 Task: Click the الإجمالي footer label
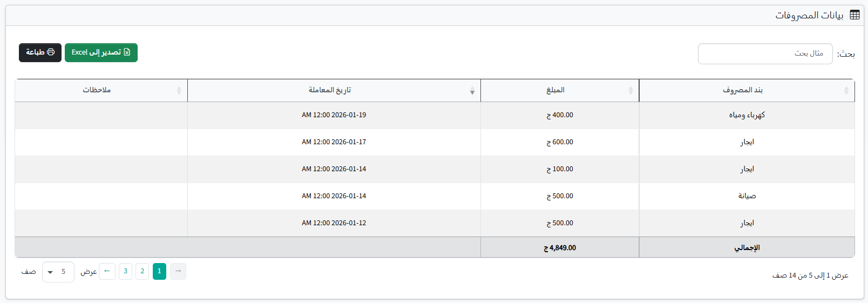point(747,248)
